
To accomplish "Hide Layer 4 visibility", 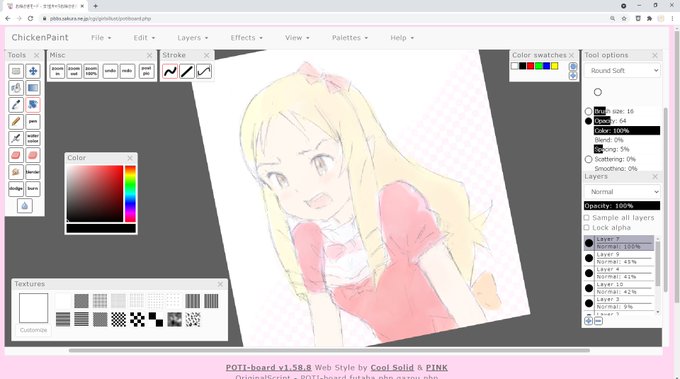I will click(589, 273).
